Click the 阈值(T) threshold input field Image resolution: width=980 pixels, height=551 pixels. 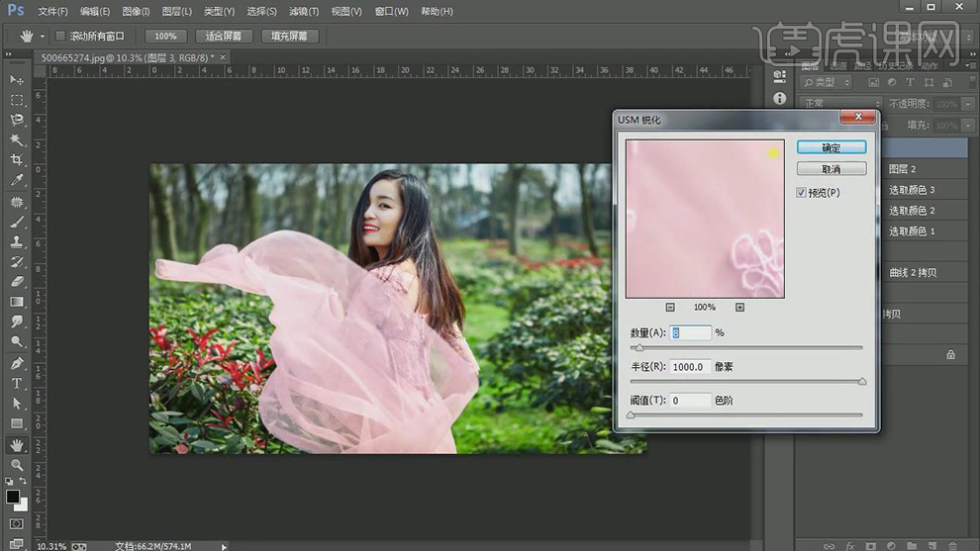click(690, 401)
